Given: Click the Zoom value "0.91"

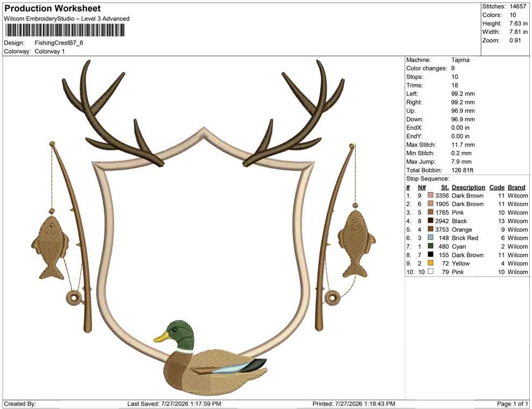Looking at the screenshot, I should [515, 40].
